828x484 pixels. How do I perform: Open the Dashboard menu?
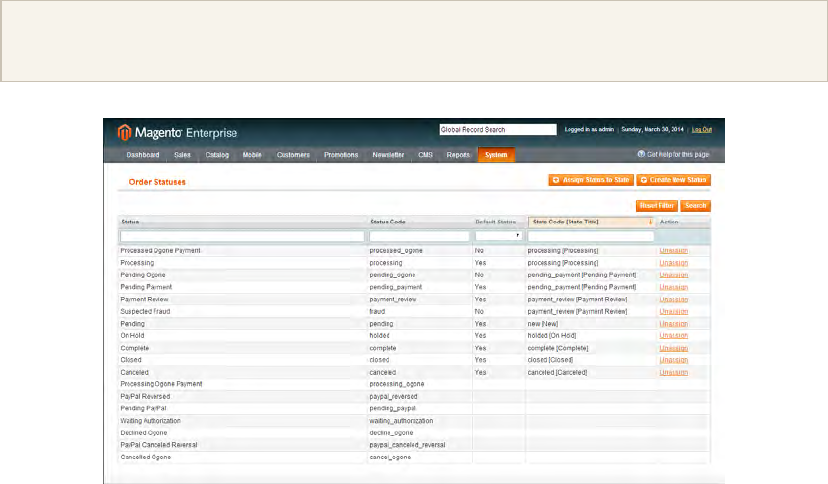point(143,155)
